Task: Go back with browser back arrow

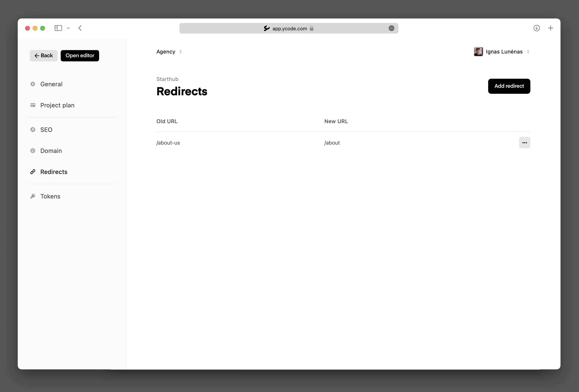Action: click(80, 28)
